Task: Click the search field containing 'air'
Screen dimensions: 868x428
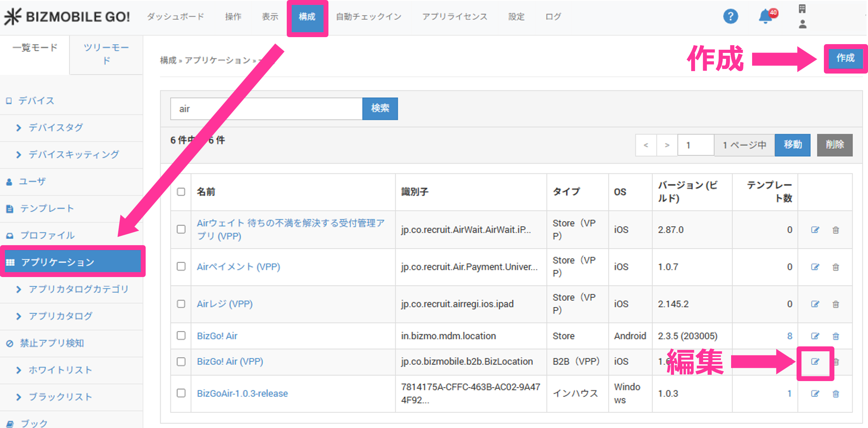Action: [x=266, y=109]
